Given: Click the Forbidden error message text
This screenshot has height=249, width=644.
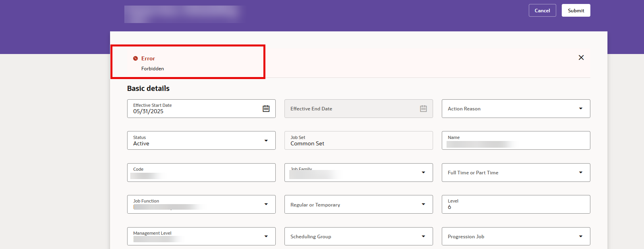Looking at the screenshot, I should click(x=153, y=69).
